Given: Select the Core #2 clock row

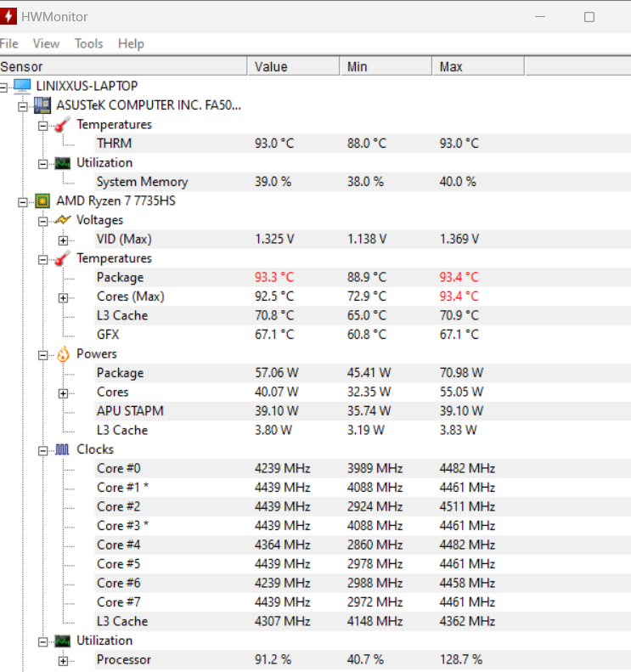Looking at the screenshot, I should coord(363,507).
